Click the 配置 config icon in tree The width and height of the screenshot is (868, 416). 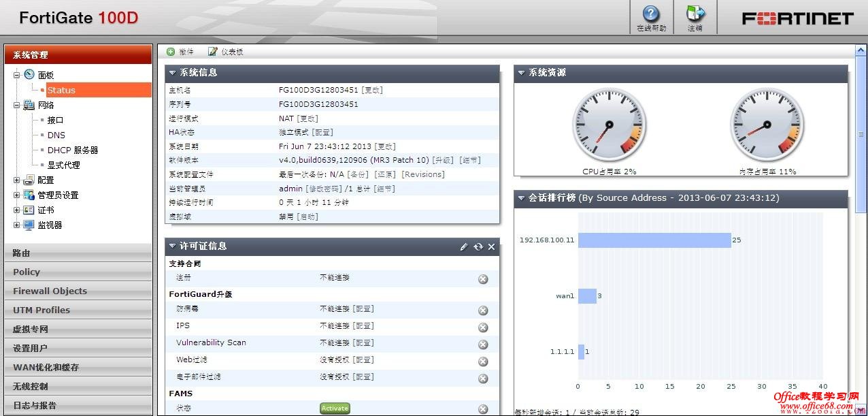(29, 180)
